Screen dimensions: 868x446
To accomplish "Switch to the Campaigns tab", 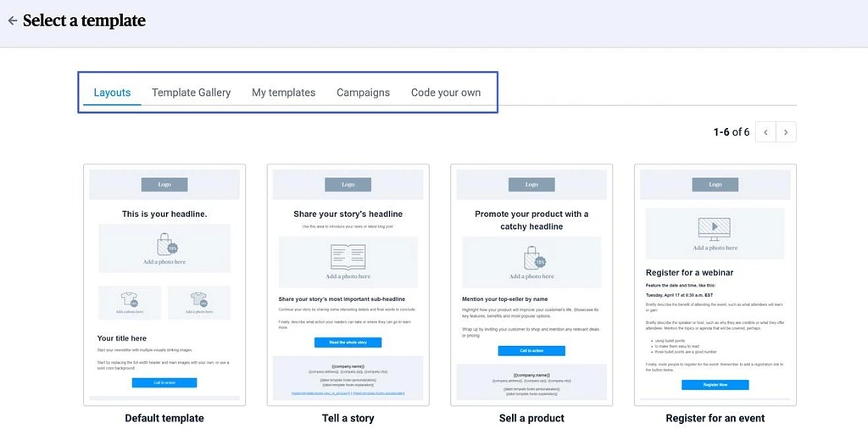I will point(363,92).
